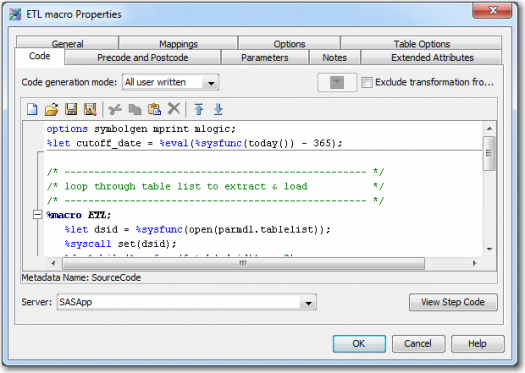This screenshot has width=525, height=373.
Task: Switch to the General tab
Action: click(x=67, y=44)
